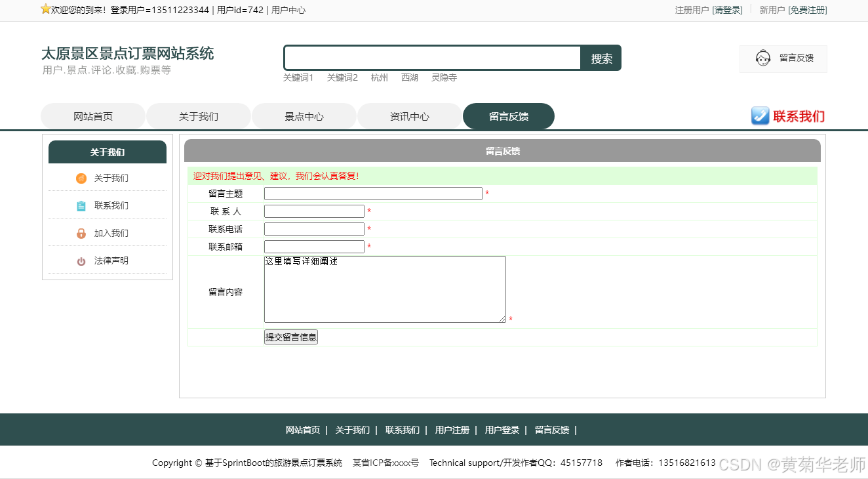Screen dimensions: 868x479
Task: Click the 留言内容 text area
Action: 385,289
